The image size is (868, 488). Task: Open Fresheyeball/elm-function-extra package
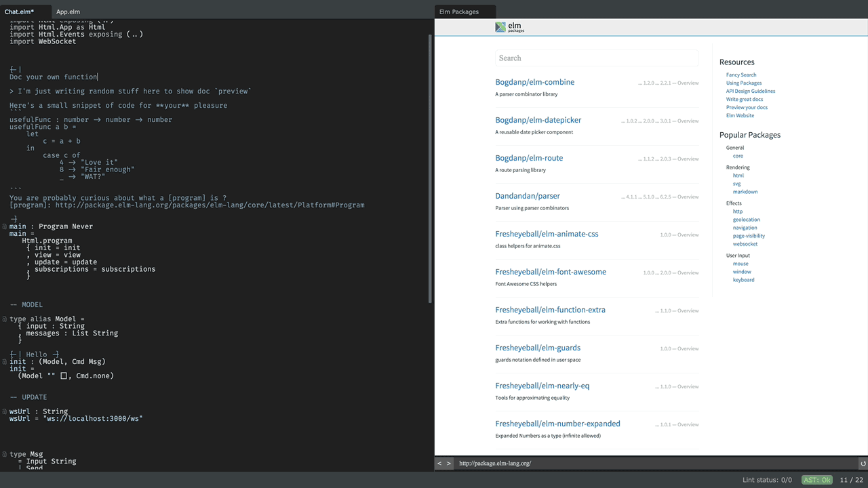[x=550, y=310]
